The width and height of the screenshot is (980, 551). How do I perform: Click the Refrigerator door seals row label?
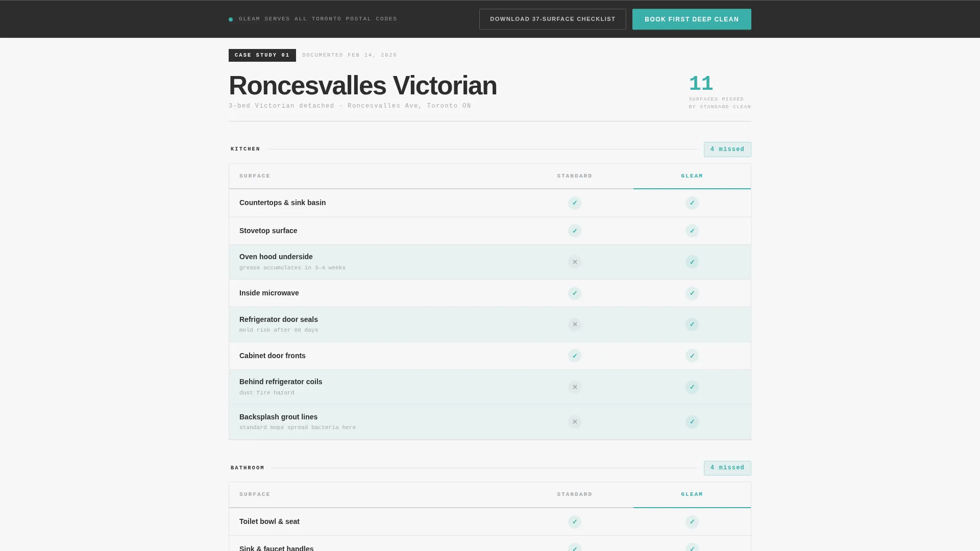[279, 319]
